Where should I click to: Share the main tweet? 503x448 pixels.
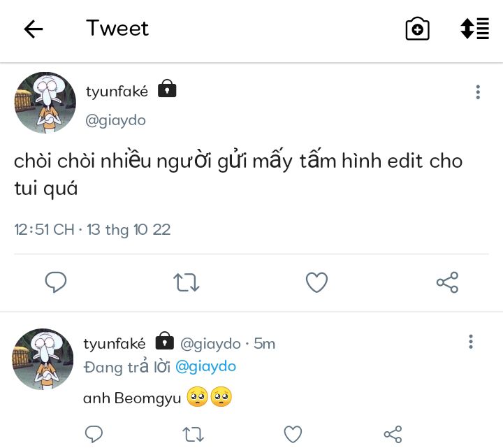click(x=447, y=282)
